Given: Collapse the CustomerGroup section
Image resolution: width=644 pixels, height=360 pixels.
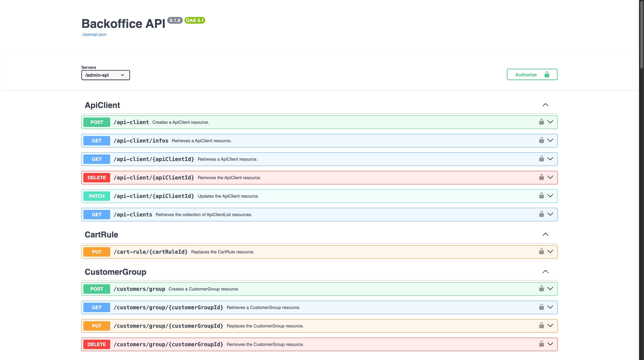Looking at the screenshot, I should point(545,272).
